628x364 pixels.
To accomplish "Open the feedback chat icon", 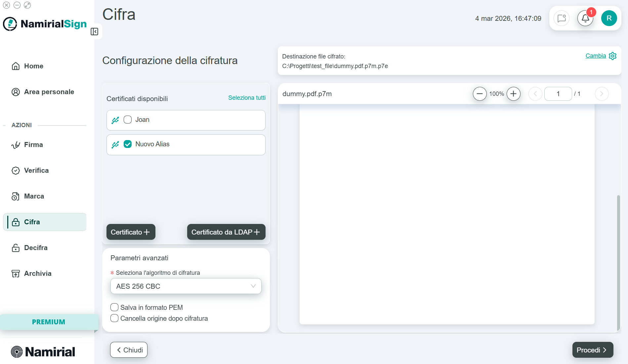I will (x=562, y=18).
